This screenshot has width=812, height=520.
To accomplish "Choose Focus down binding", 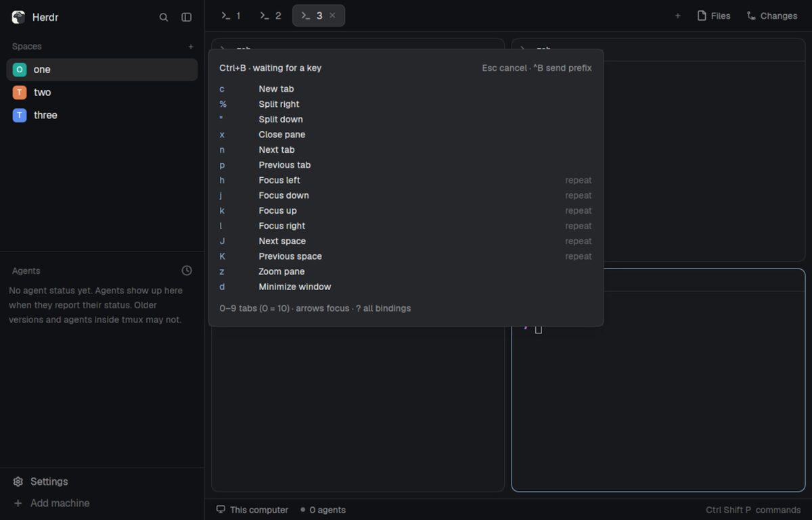I will pyautogui.click(x=405, y=195).
